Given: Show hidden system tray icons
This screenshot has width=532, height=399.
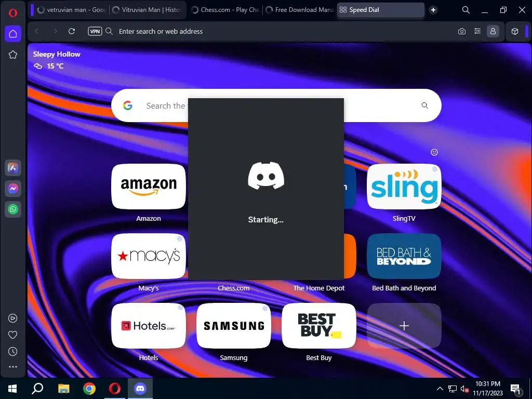Looking at the screenshot, I should coord(440,389).
